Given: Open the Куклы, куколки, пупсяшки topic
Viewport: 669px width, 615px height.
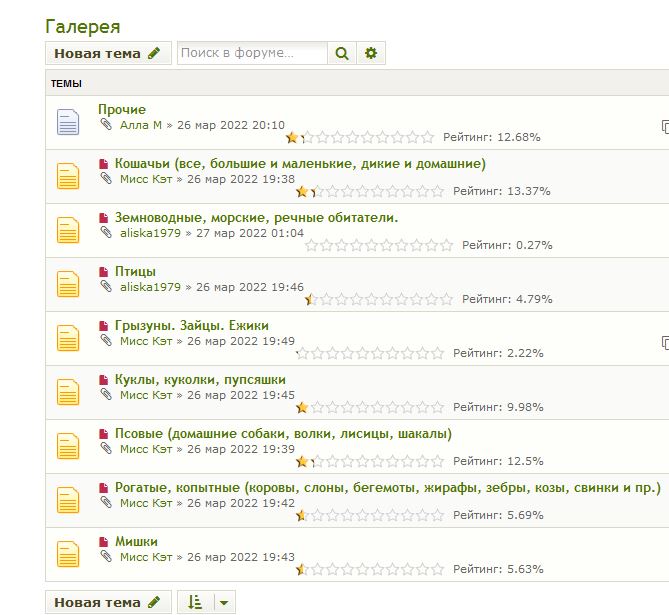Looking at the screenshot, I should pyautogui.click(x=200, y=379).
